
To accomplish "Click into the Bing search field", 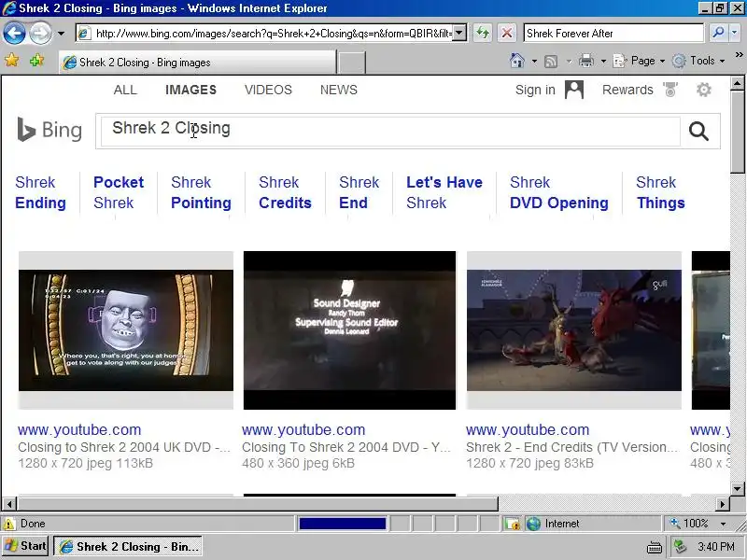I will [x=390, y=131].
